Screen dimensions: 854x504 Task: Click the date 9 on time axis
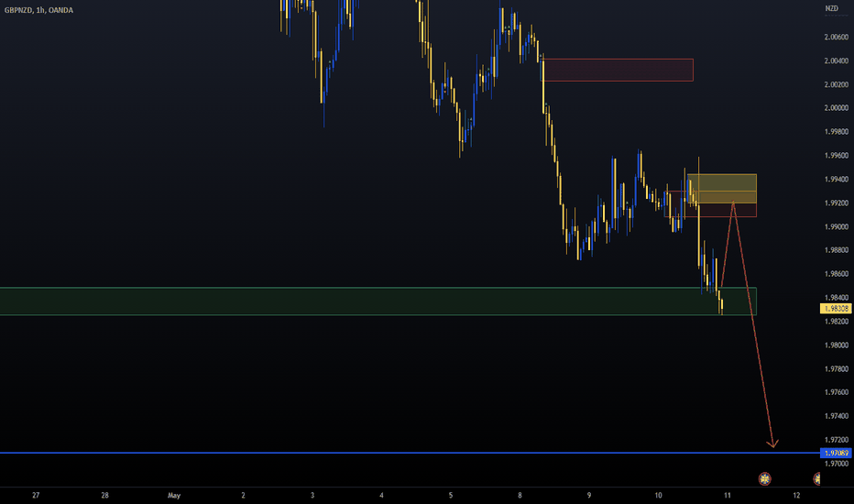pyautogui.click(x=589, y=495)
